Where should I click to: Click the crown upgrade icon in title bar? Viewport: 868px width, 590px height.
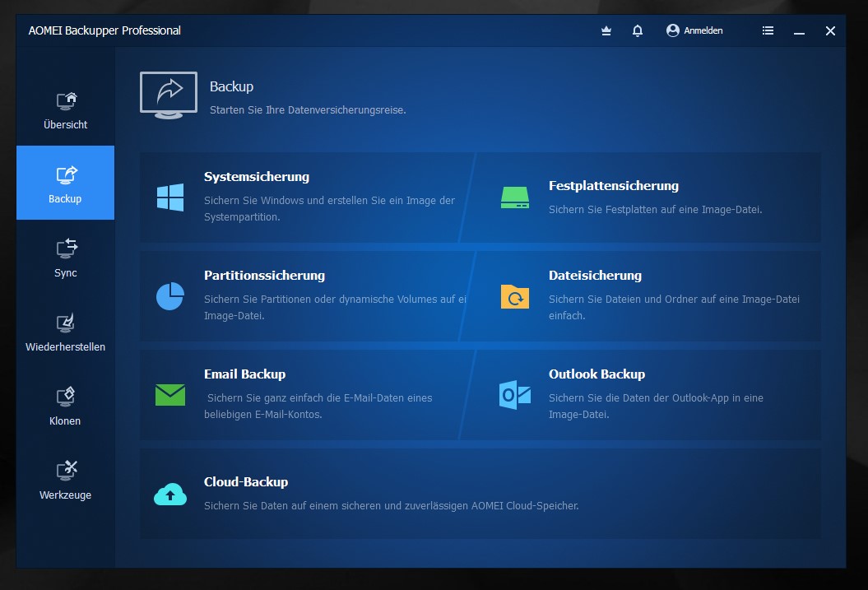coord(606,31)
